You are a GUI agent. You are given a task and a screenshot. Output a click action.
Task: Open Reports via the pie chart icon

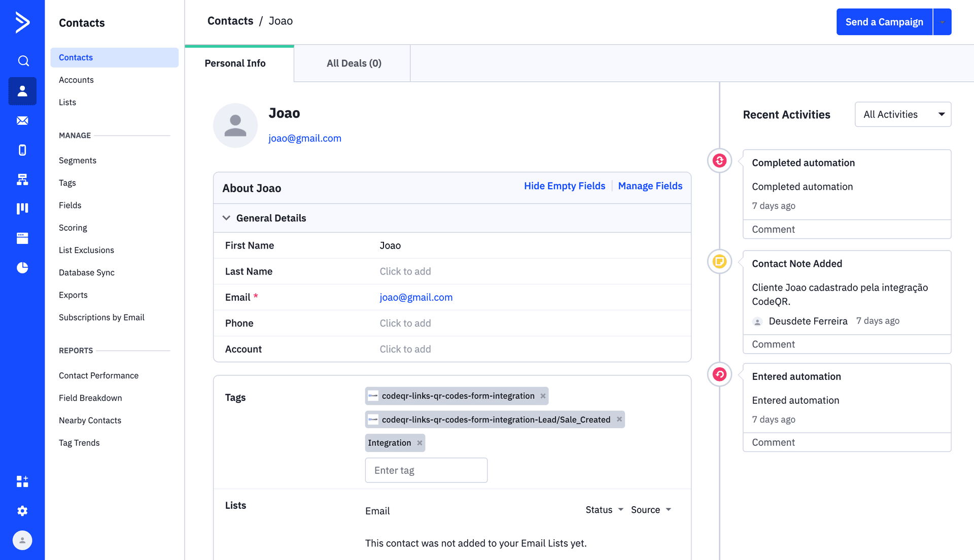tap(22, 267)
